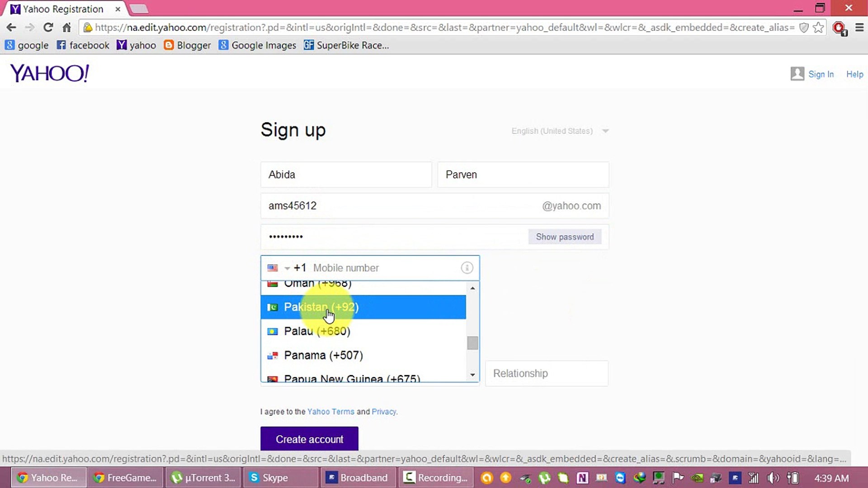
Task: Select Pakistan (+92) from the country list
Action: click(x=321, y=307)
